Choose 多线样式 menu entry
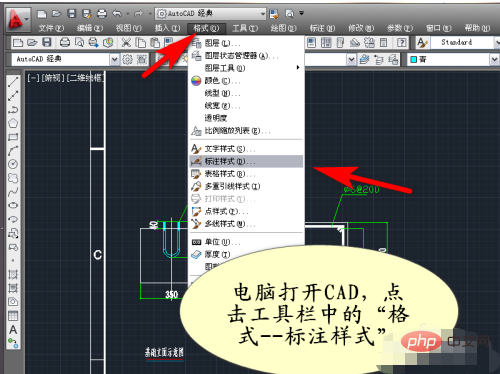The height and width of the screenshot is (374, 500). click(246, 224)
